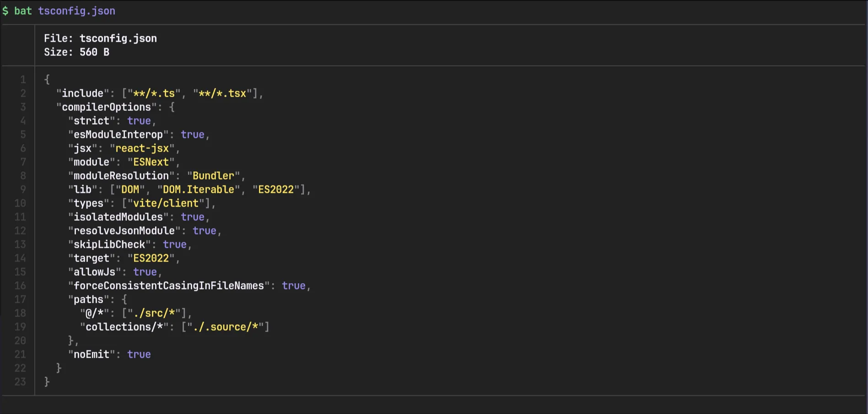Image resolution: width=868 pixels, height=414 pixels.
Task: Click the "lib" key
Action: point(82,190)
